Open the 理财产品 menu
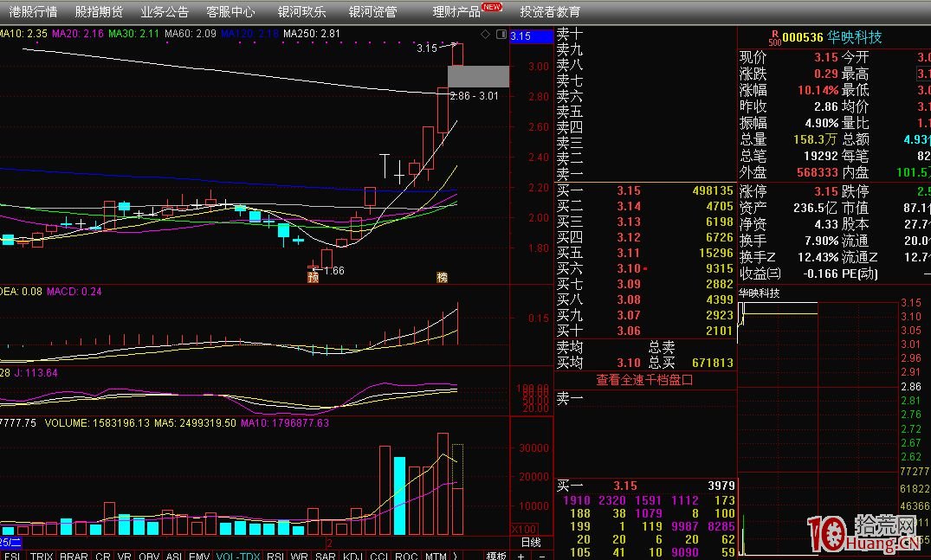Screen dimensions: 931x560 456,12
